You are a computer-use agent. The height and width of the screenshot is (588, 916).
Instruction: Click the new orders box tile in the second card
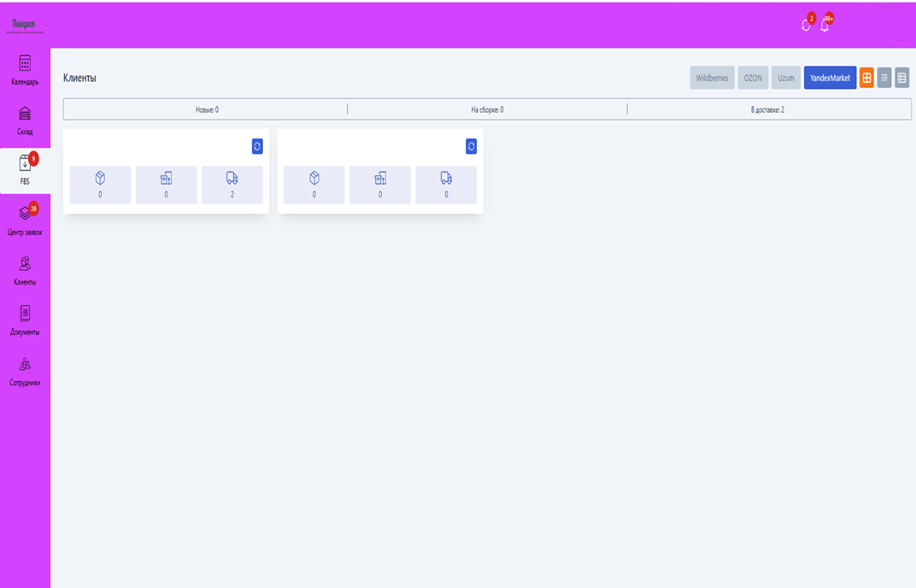click(x=314, y=185)
